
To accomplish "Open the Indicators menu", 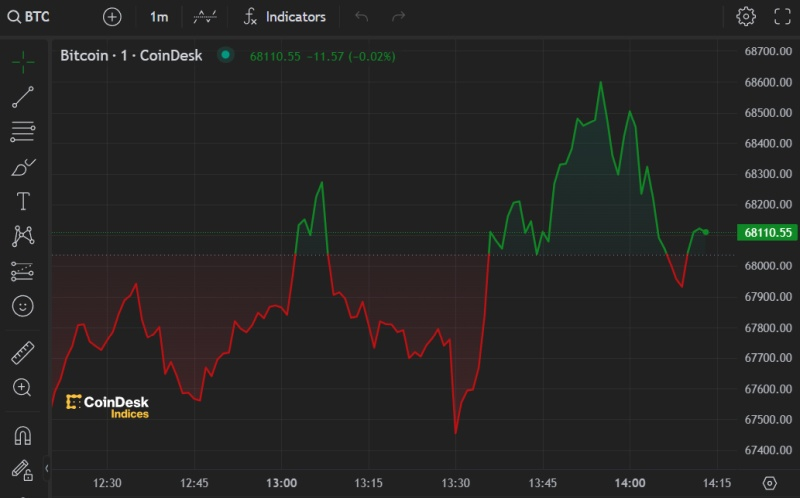I will [x=285, y=17].
